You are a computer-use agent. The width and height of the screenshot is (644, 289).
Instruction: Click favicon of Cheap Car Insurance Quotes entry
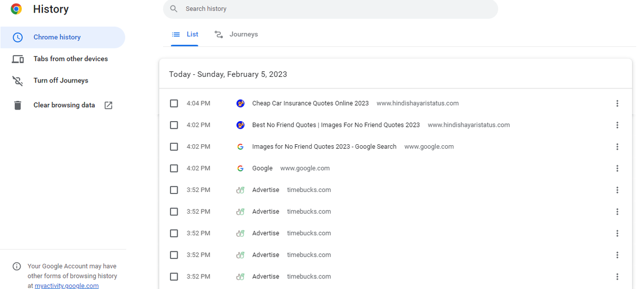click(x=240, y=104)
